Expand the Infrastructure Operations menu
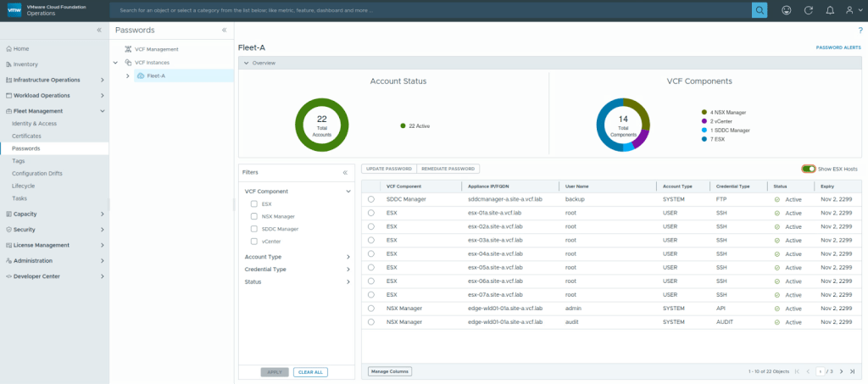This screenshot has width=868, height=384. point(103,80)
